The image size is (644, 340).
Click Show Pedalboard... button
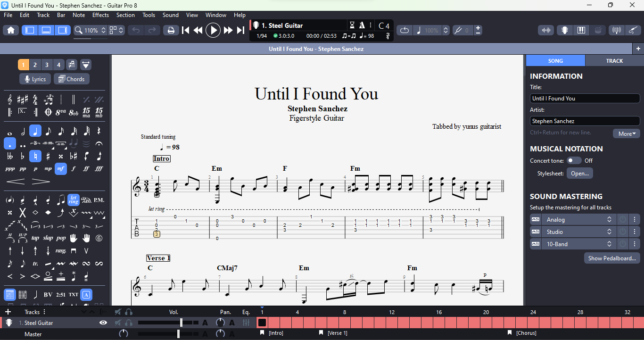[612, 258]
